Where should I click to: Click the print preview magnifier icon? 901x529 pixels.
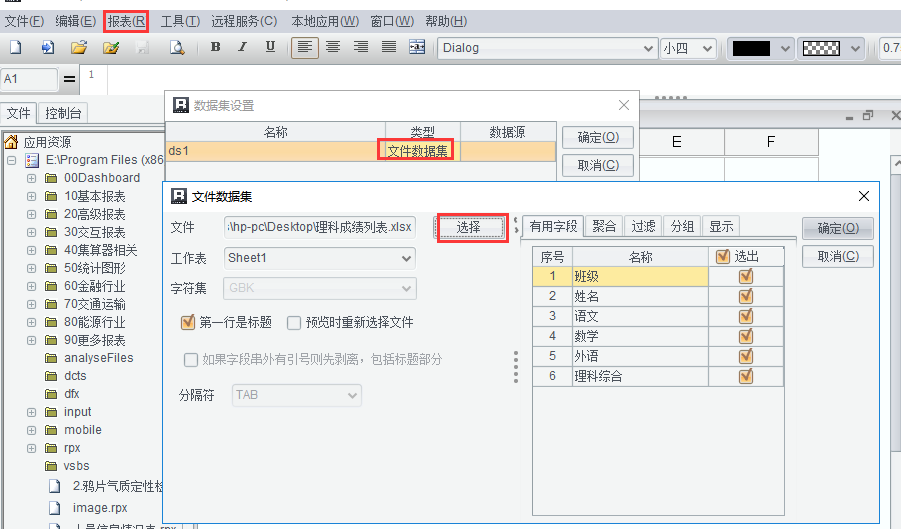pos(177,48)
